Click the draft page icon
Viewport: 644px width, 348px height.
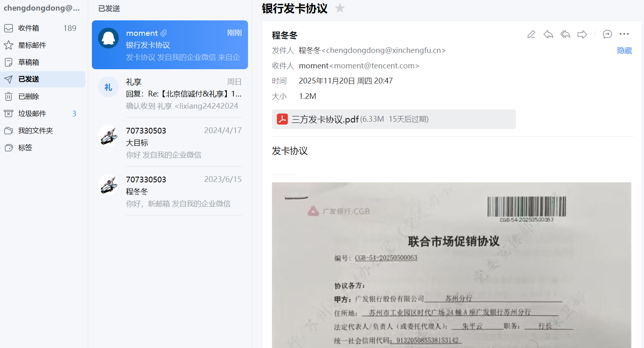coord(9,62)
